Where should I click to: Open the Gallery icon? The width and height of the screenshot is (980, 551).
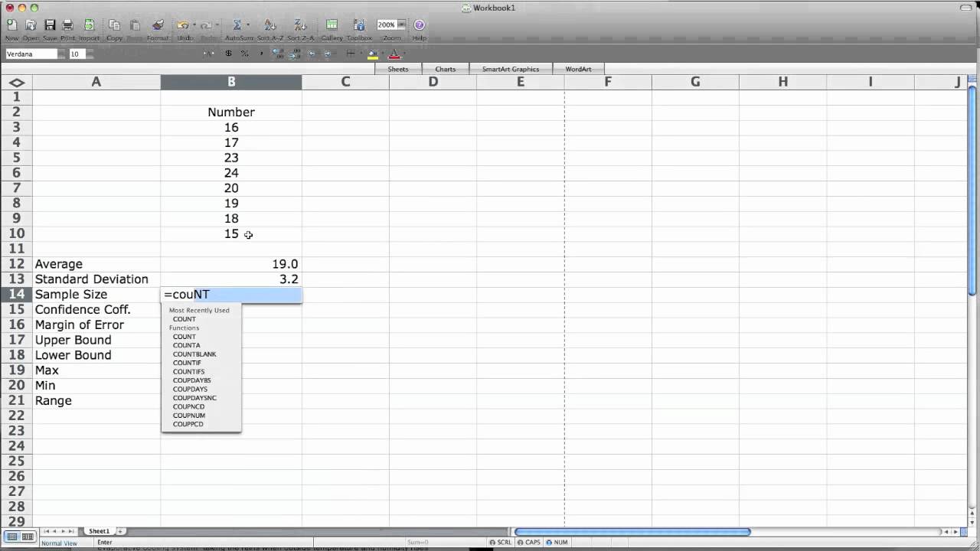point(332,25)
